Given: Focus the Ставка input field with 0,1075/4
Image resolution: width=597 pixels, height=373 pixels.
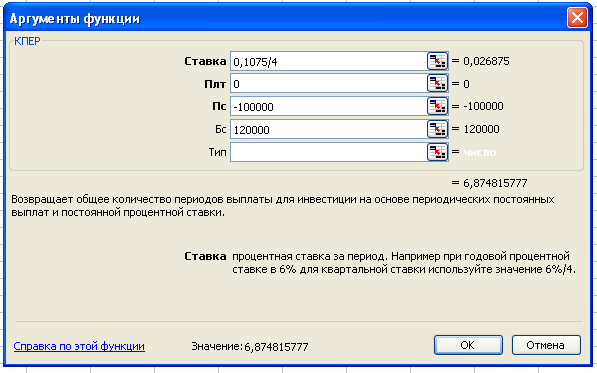Looking at the screenshot, I should click(x=329, y=61).
